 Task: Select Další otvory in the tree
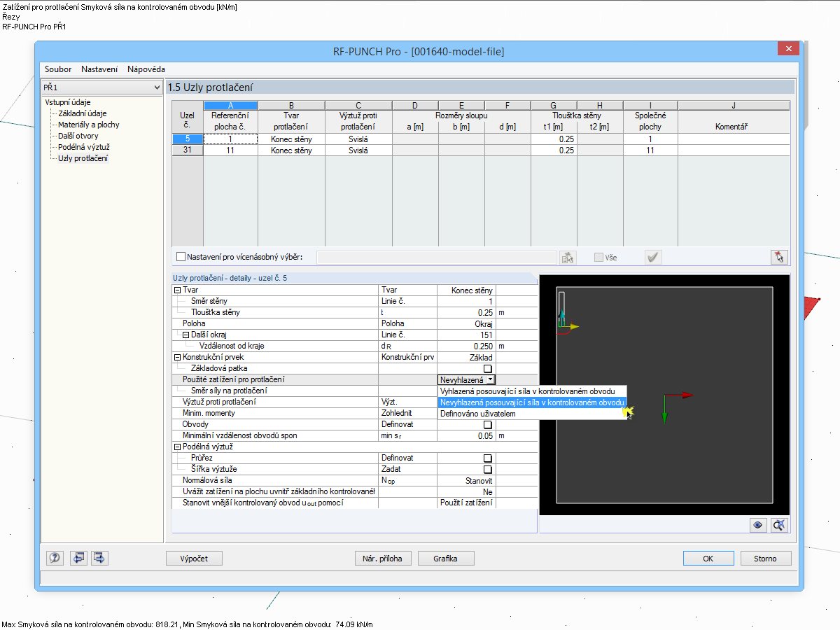pos(78,136)
